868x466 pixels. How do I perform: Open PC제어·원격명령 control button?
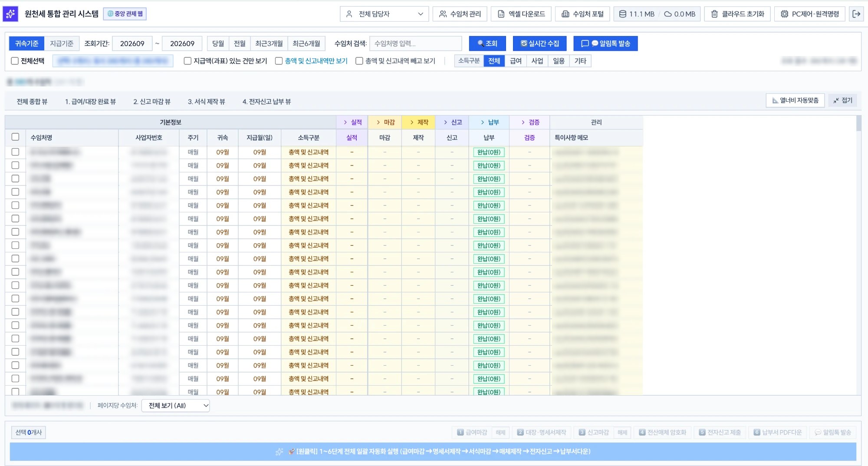coord(810,14)
